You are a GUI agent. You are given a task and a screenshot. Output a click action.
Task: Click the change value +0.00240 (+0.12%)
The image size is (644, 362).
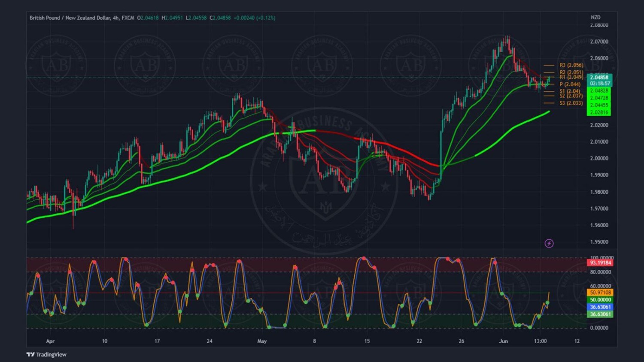click(255, 18)
